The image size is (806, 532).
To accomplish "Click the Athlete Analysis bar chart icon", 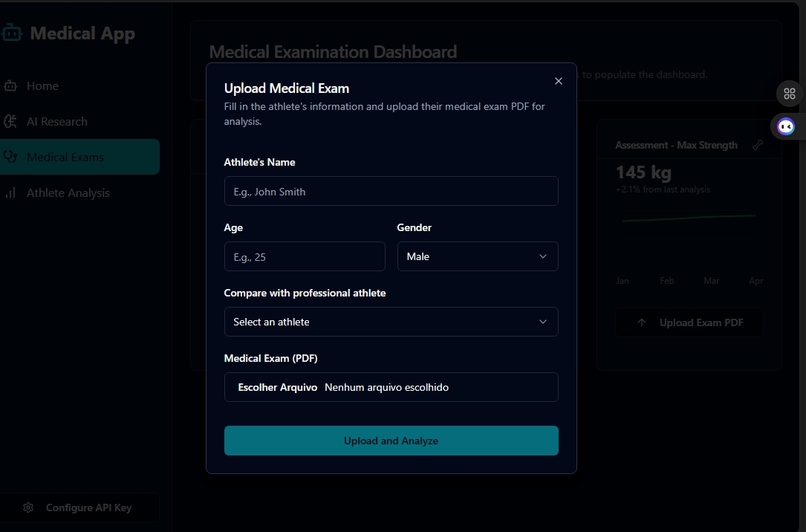I will (x=10, y=193).
